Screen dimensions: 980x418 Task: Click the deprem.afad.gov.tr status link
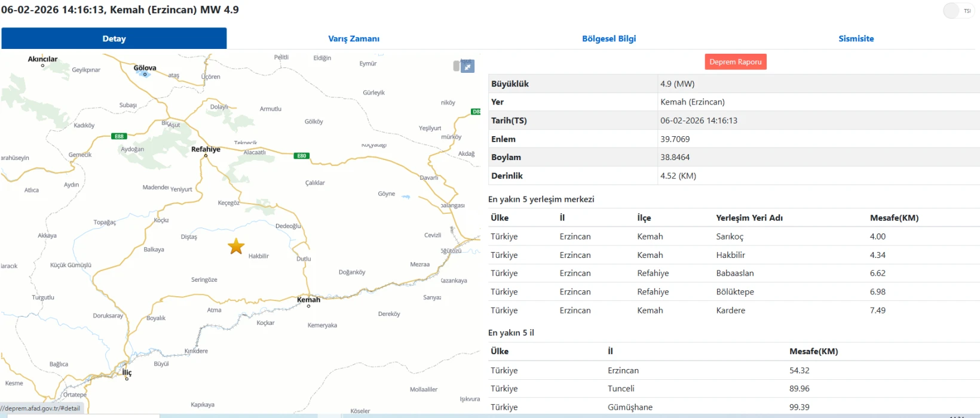(40, 408)
